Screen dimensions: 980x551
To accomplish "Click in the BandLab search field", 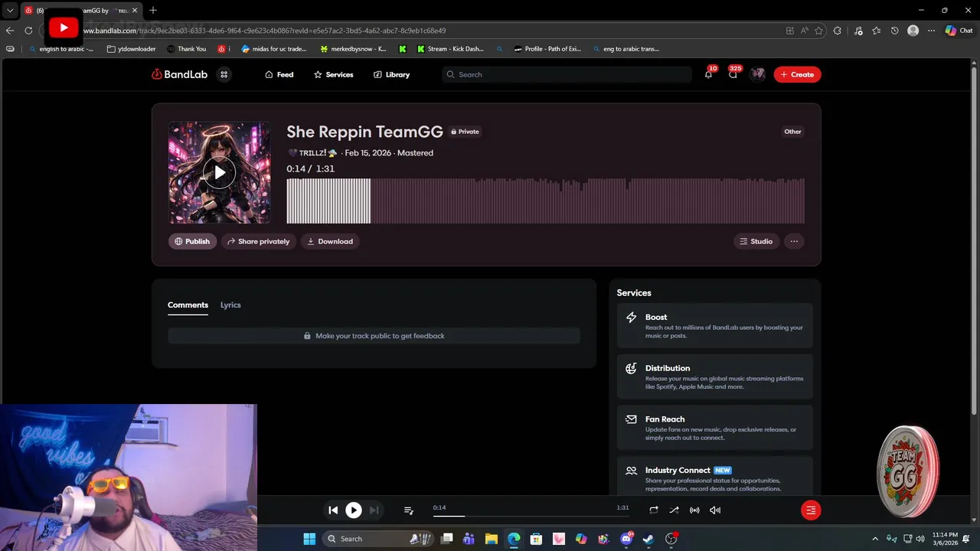I will (567, 74).
